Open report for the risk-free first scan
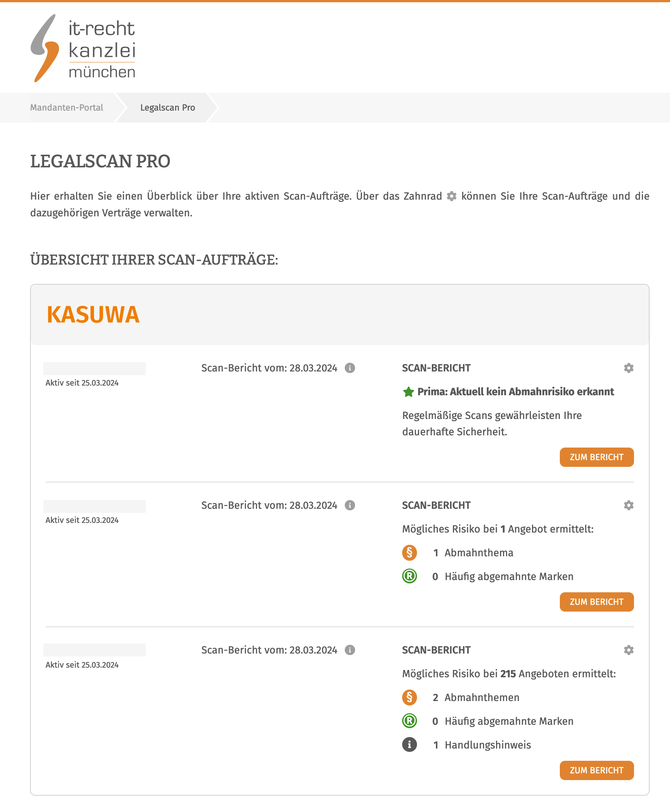 [596, 457]
